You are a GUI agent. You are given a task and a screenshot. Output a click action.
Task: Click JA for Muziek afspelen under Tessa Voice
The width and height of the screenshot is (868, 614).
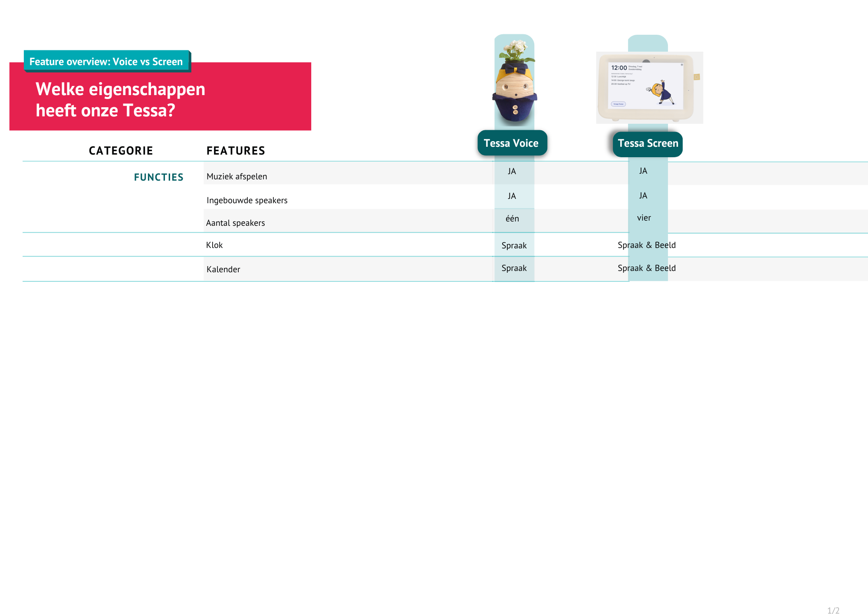point(512,171)
